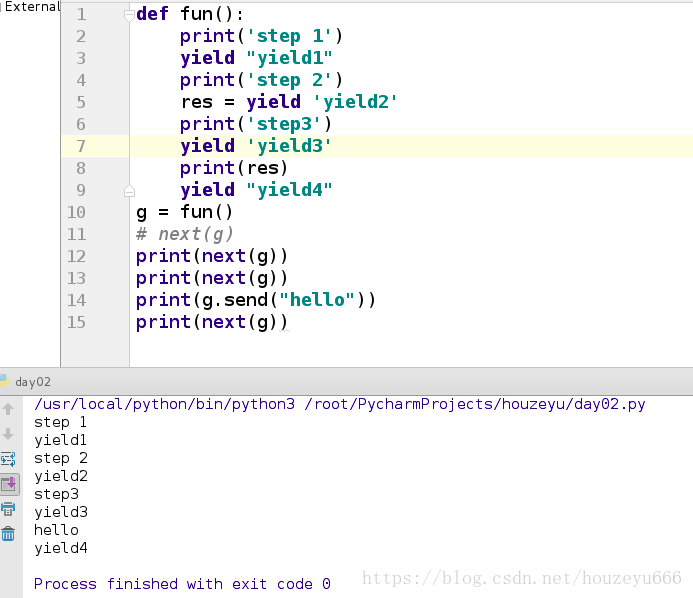The image size is (693, 598).
Task: Click the g = fun() code line
Action: click(184, 212)
